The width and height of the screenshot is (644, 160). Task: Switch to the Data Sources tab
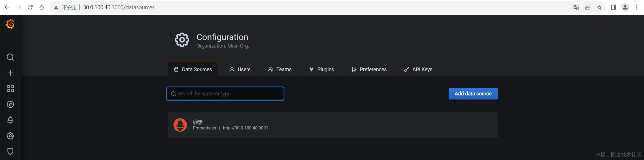tap(193, 69)
